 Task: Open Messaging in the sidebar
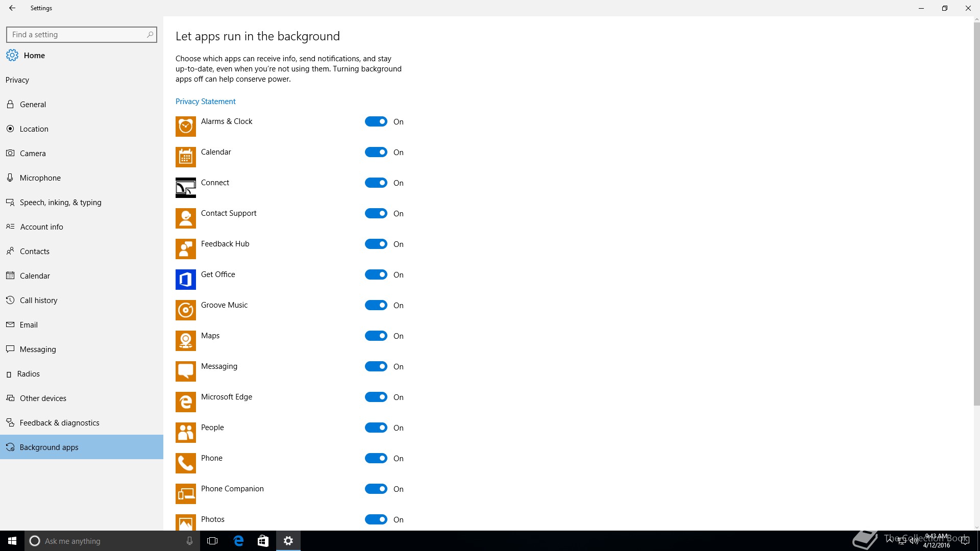pos(82,349)
